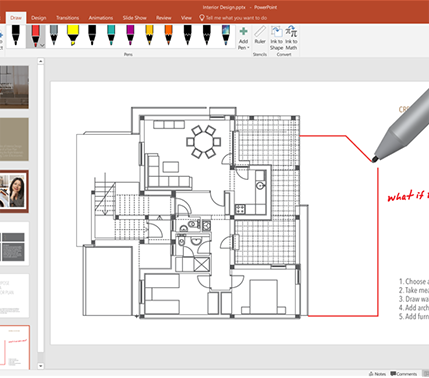The image size is (429, 378).
Task: Expand the red pen options arrow
Action: [x=42, y=45]
